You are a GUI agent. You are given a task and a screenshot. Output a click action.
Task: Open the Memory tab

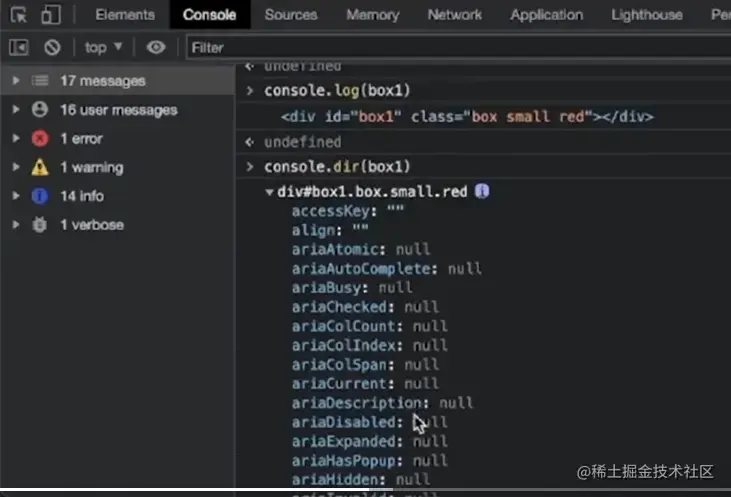point(372,15)
